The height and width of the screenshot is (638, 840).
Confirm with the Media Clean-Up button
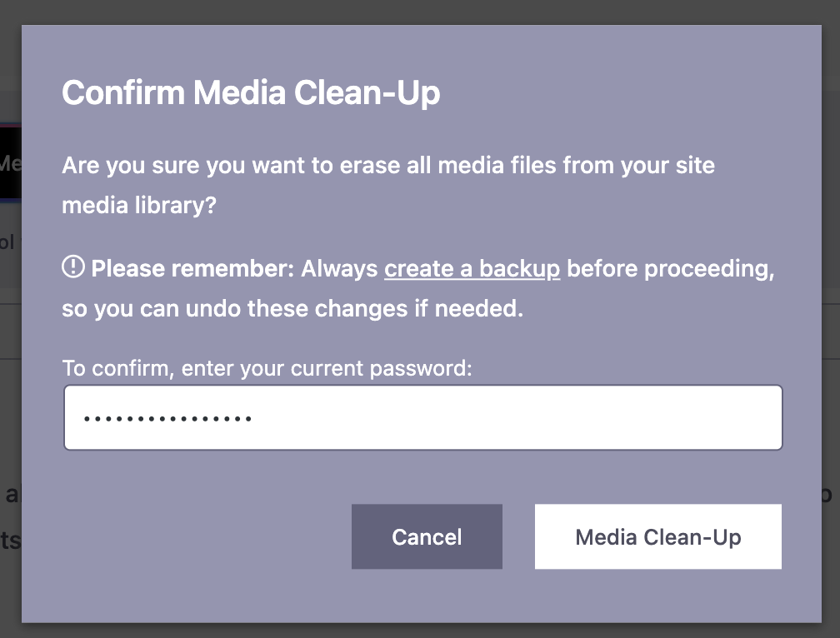pyautogui.click(x=657, y=537)
